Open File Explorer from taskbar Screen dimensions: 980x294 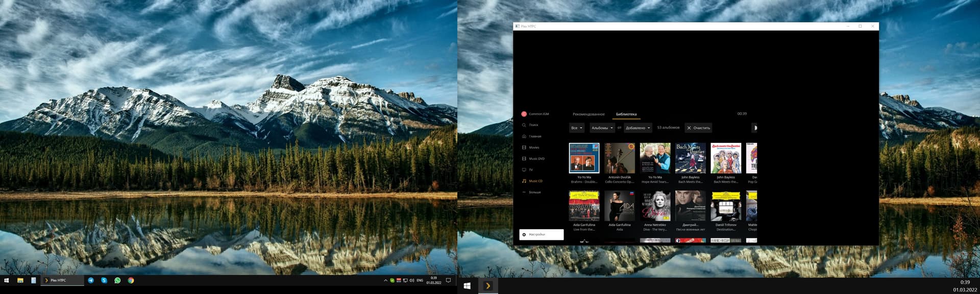click(x=20, y=280)
